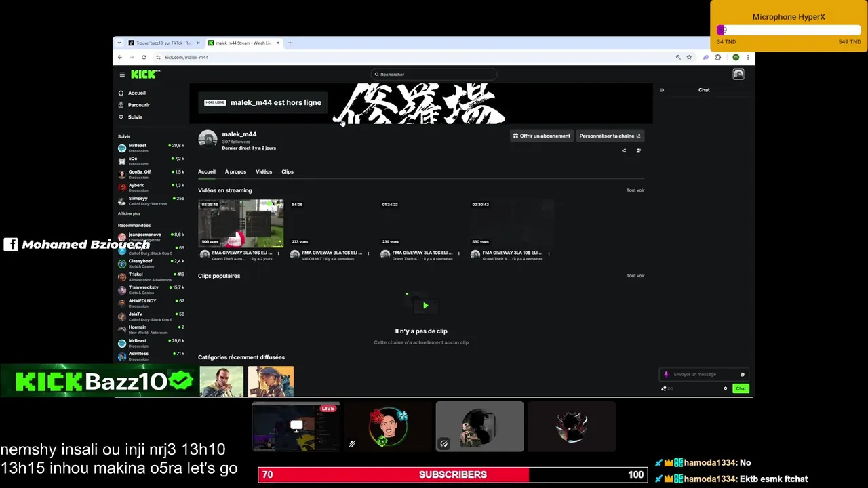
Task: Click the share channel icon
Action: click(x=624, y=150)
